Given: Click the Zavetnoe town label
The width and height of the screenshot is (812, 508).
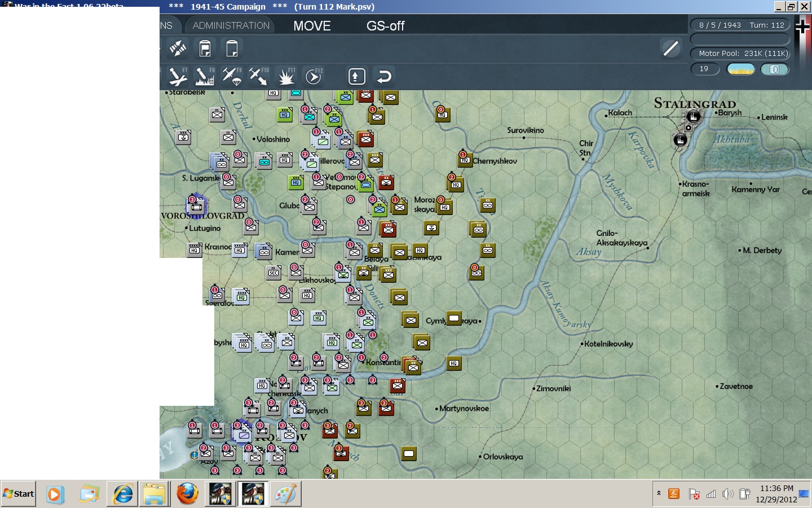Looking at the screenshot, I should click(736, 386).
